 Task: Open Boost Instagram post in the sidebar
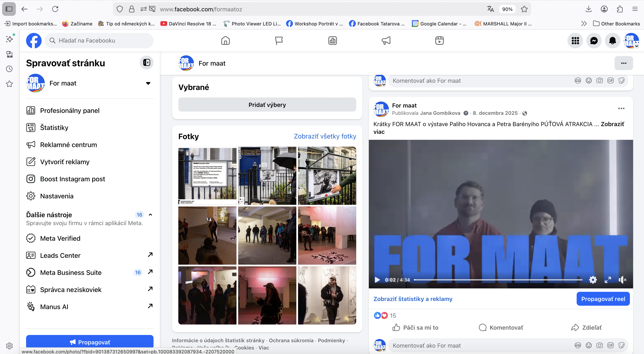(90, 179)
